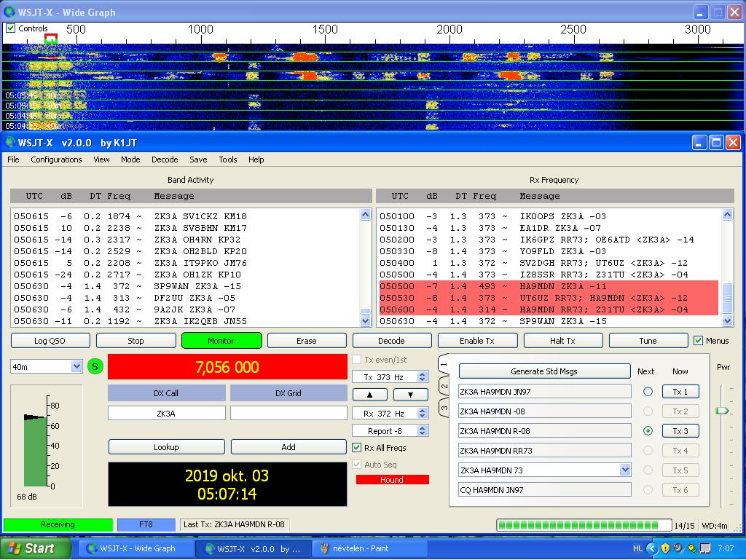
Task: Uncheck Rx All Freqs checkbox
Action: (356, 447)
